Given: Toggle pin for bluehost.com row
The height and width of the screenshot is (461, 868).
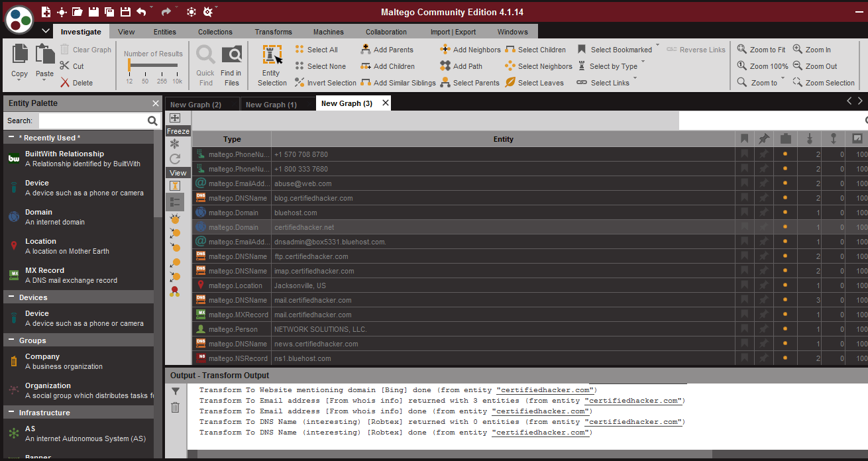Looking at the screenshot, I should click(x=764, y=213).
